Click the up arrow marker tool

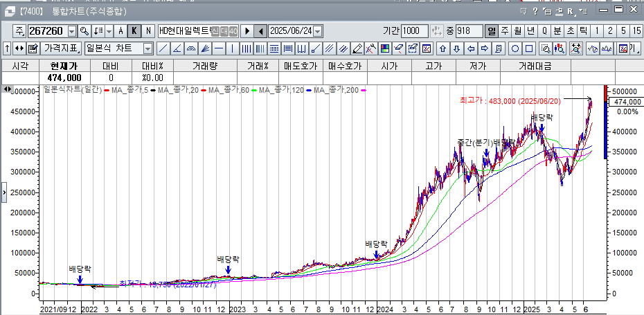pos(442,48)
